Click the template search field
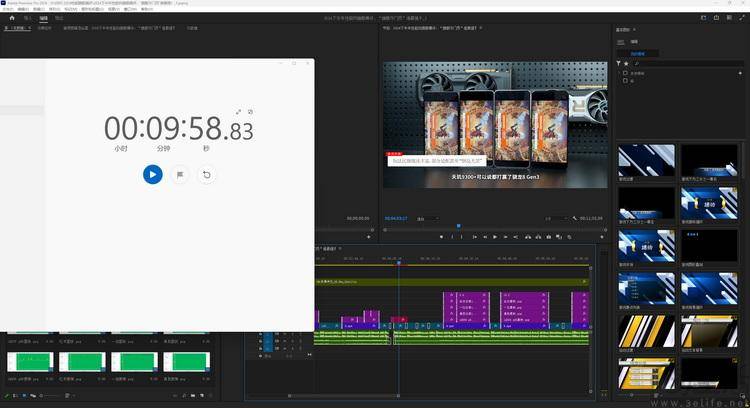 tap(689, 63)
